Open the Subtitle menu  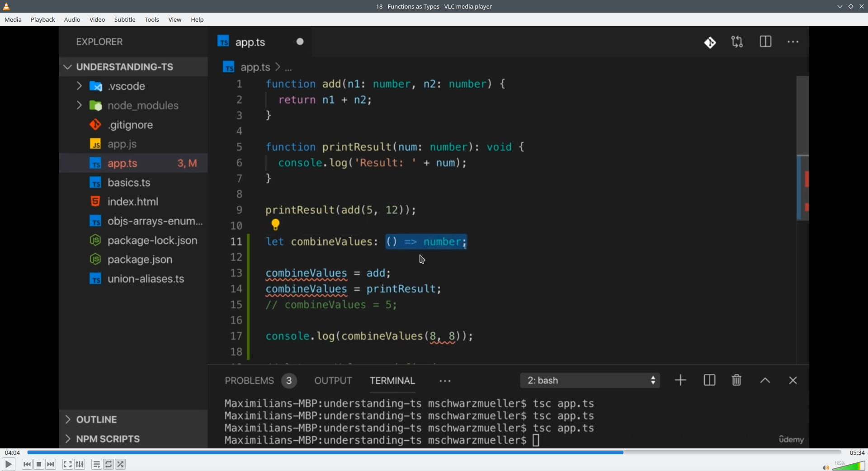coord(125,20)
